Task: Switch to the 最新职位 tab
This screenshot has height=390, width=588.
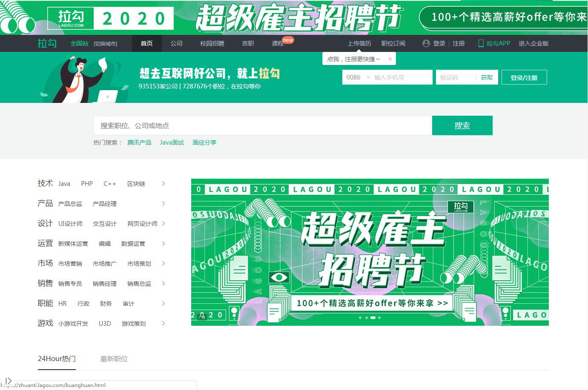Action: (114, 359)
